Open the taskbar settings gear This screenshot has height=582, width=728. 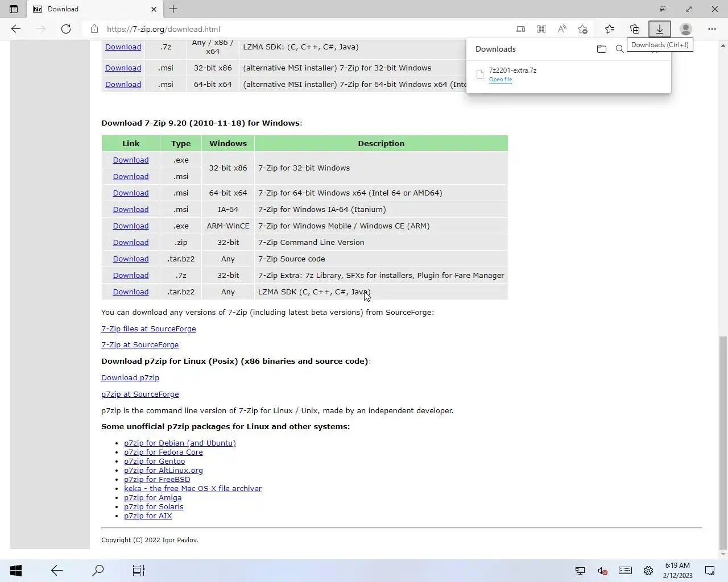(648, 571)
